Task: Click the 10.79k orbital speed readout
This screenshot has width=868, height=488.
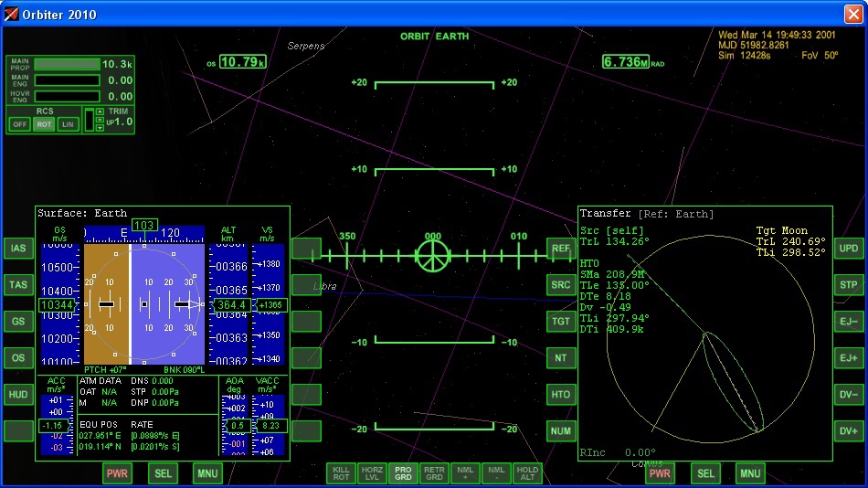Action: (x=242, y=61)
